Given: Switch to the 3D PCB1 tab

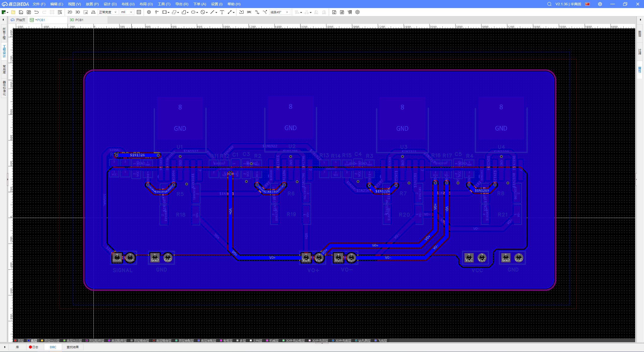Looking at the screenshot, I should tap(77, 20).
